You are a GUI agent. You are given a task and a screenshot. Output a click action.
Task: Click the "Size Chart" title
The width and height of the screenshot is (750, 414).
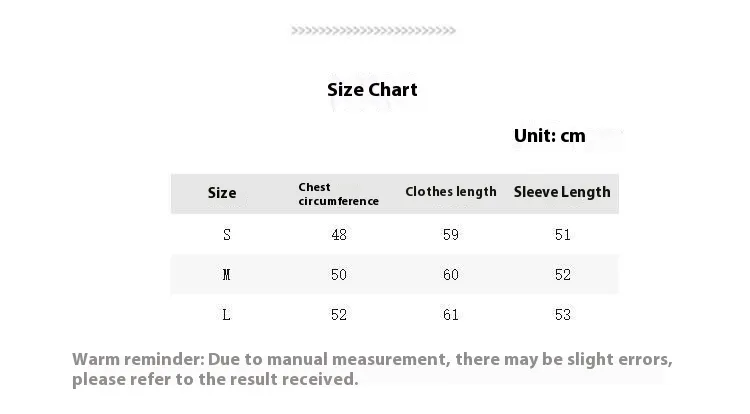[x=372, y=90]
